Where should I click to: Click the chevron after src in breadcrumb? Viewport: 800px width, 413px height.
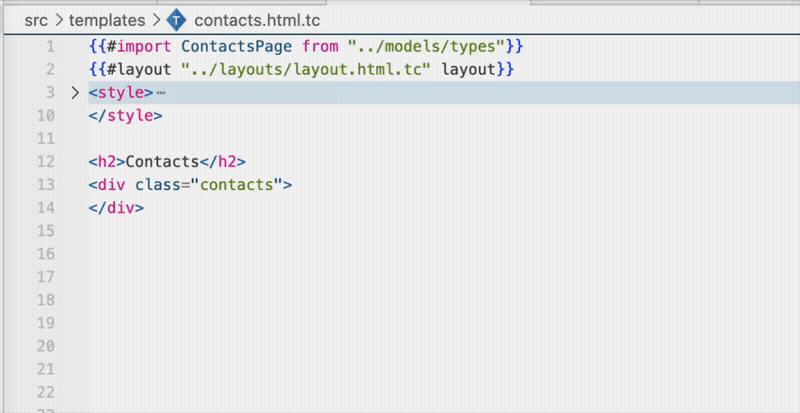click(x=58, y=20)
